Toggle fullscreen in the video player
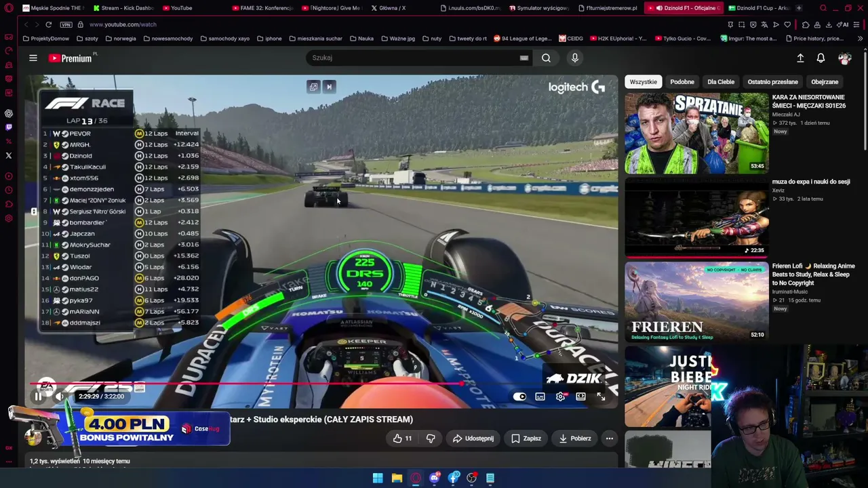Viewport: 868px width, 488px height. coord(601,396)
